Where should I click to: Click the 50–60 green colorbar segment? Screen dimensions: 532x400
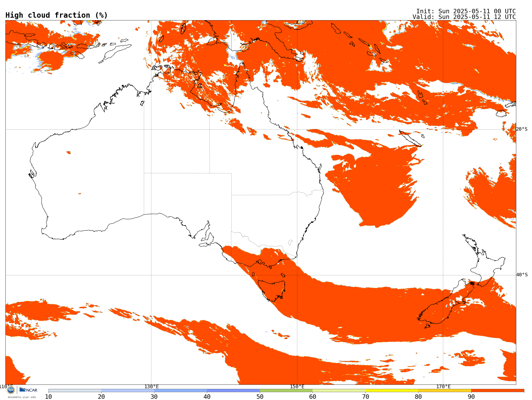286,391
